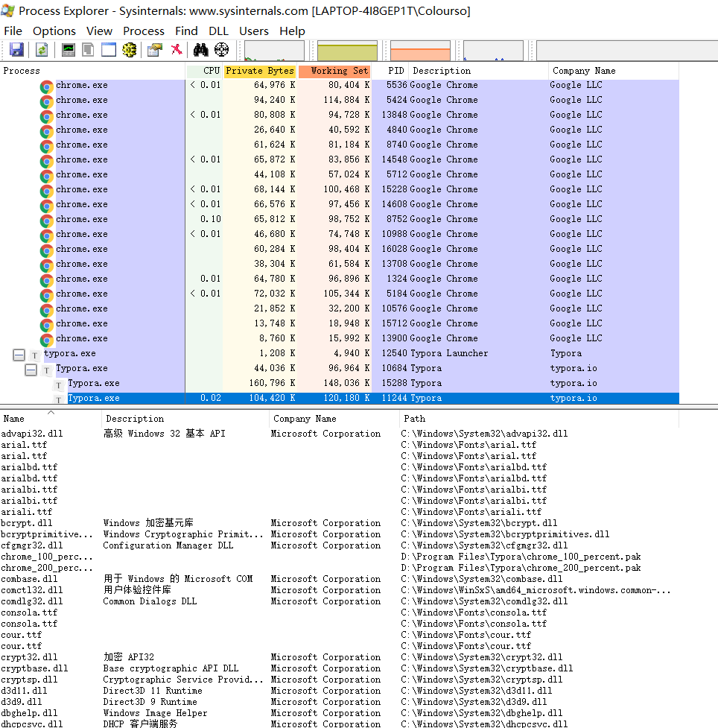Click the CPU usage history graph
The image size is (718, 728).
coord(274,51)
